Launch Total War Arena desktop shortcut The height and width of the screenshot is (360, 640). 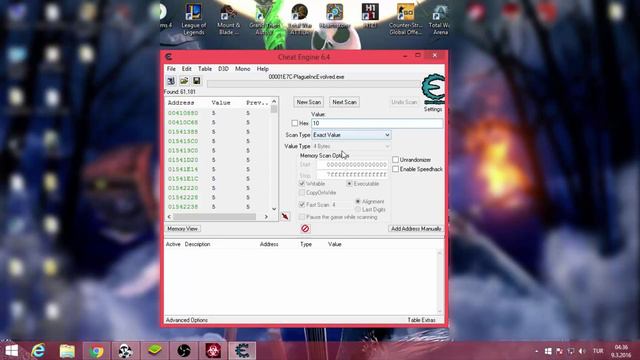[x=439, y=20]
